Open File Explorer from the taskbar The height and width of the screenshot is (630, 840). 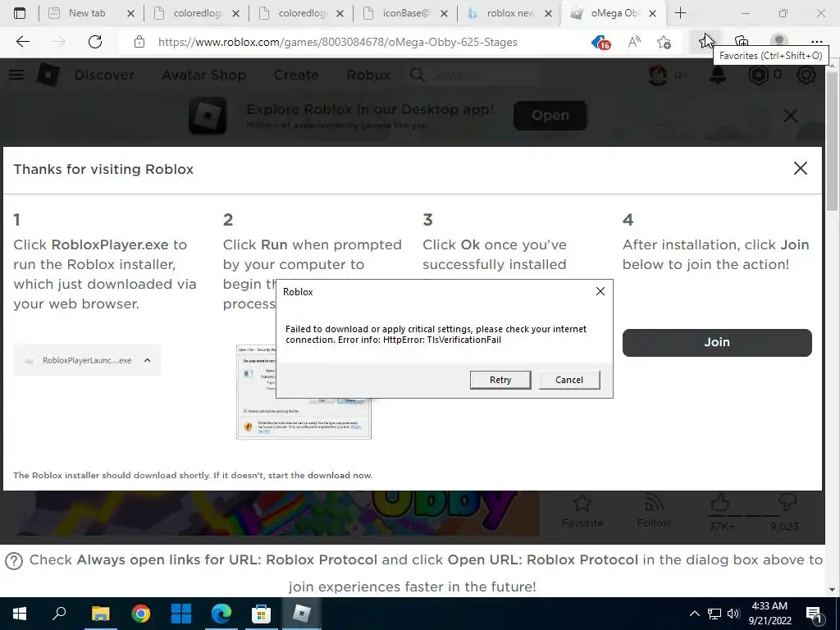pos(100,614)
